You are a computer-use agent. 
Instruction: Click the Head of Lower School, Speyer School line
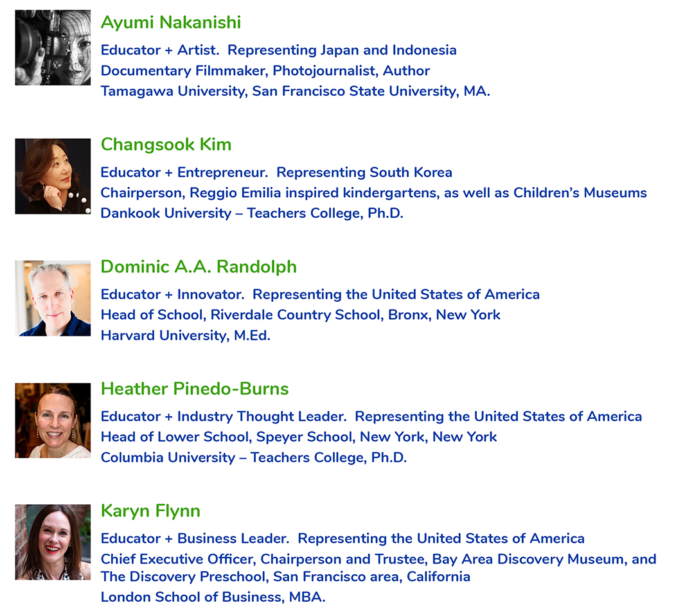299,437
